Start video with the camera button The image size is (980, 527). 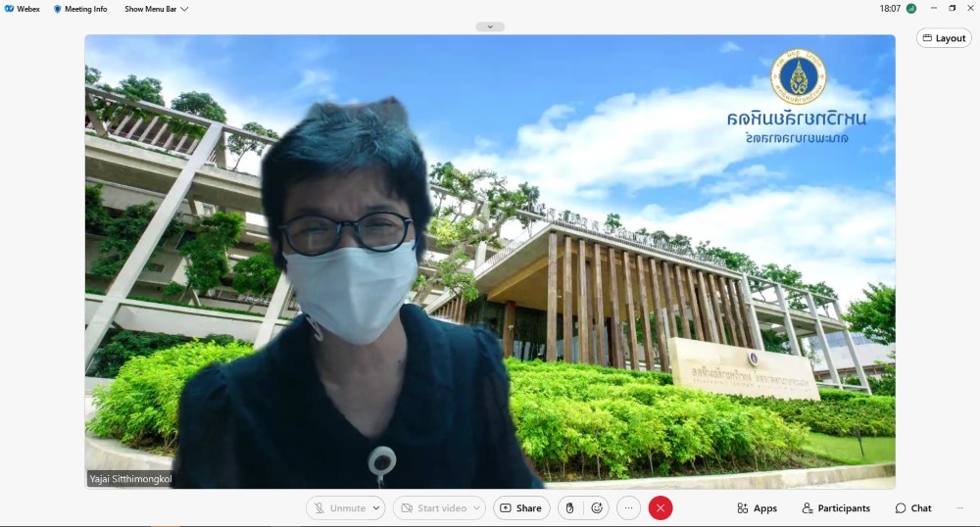[431, 508]
